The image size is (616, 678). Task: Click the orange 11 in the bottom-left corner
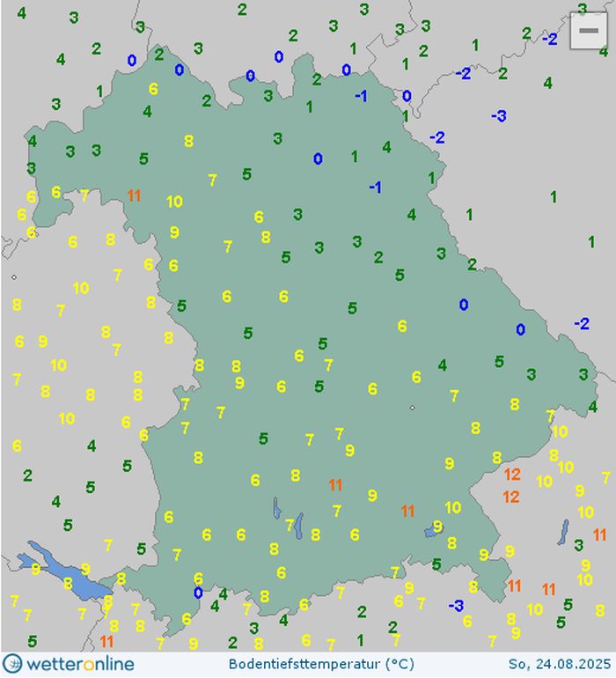point(107,641)
